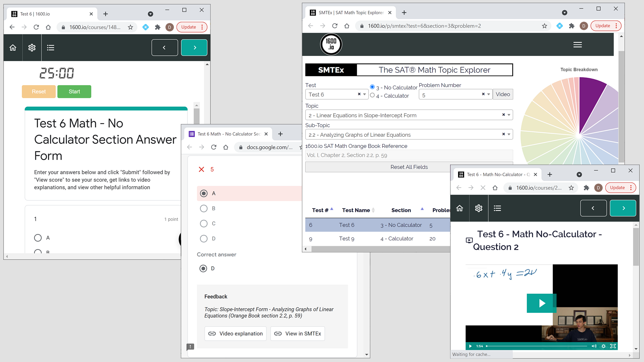Clear the Test 6 selection with the x
This screenshot has height=362, width=644.
point(359,94)
